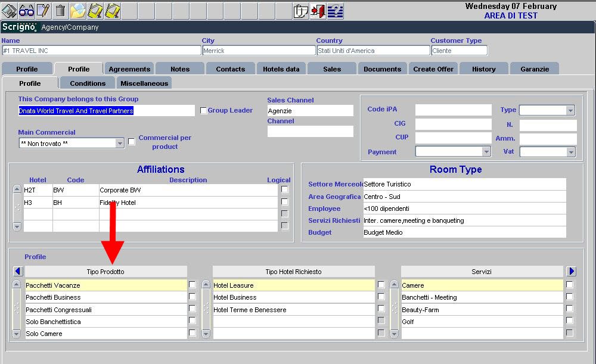This screenshot has height=364, width=596.
Task: Open the Contacts tab
Action: [x=230, y=69]
